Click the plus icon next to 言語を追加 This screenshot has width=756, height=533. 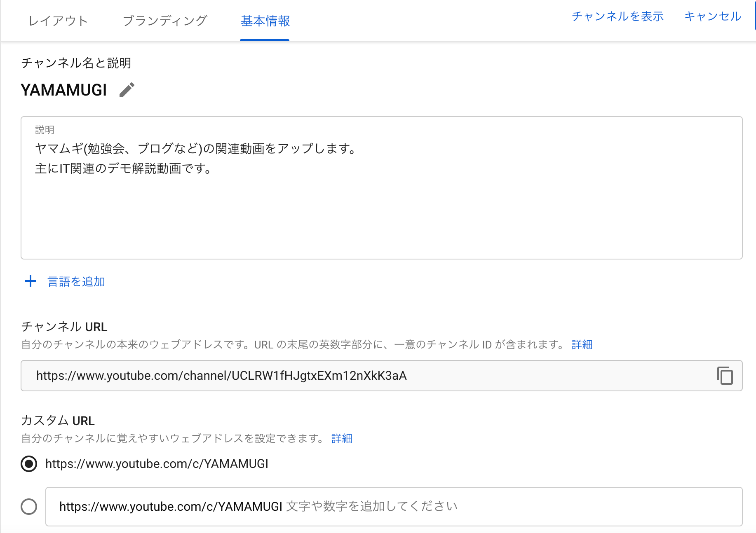point(31,281)
